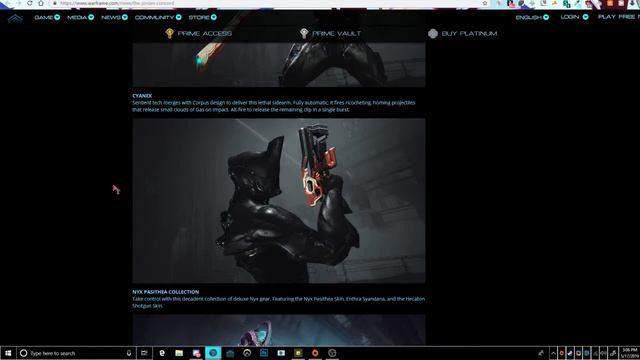This screenshot has height=360, width=640.
Task: Show hidden system tray icons
Action: tap(553, 353)
